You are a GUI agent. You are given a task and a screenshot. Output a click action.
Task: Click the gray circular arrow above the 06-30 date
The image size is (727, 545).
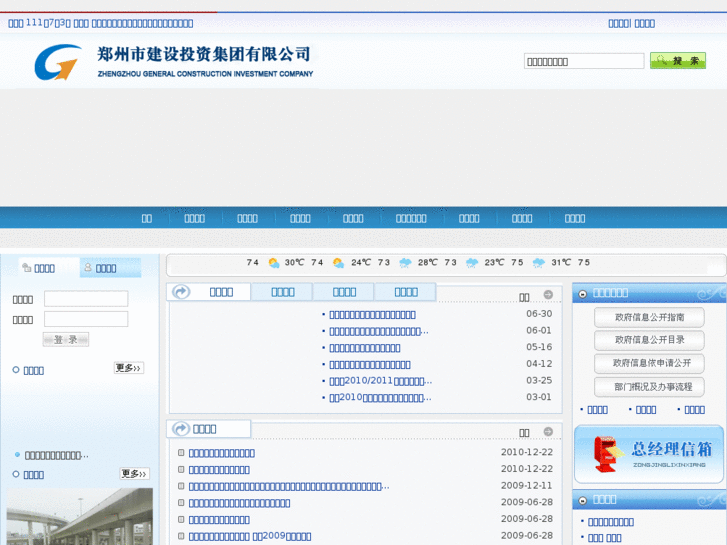pos(548,295)
